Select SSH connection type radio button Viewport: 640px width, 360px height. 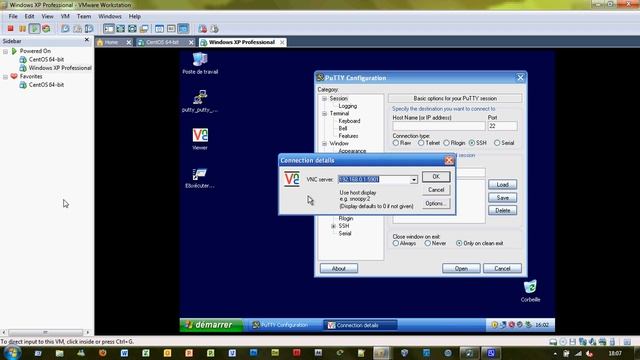[472, 143]
